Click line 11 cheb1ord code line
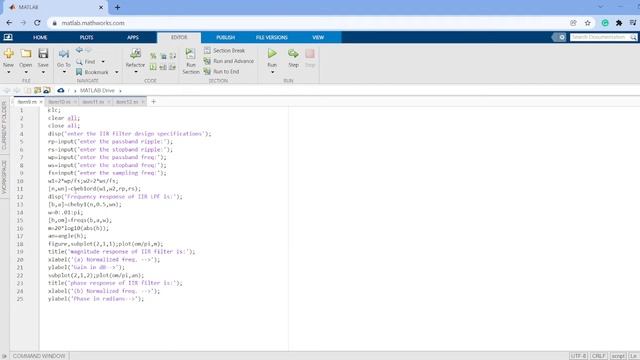 click(x=94, y=189)
